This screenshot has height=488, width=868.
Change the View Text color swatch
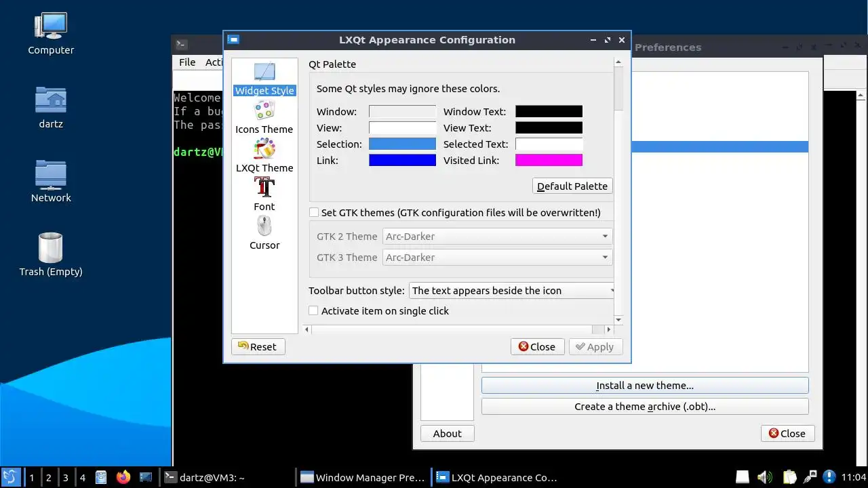coord(549,128)
